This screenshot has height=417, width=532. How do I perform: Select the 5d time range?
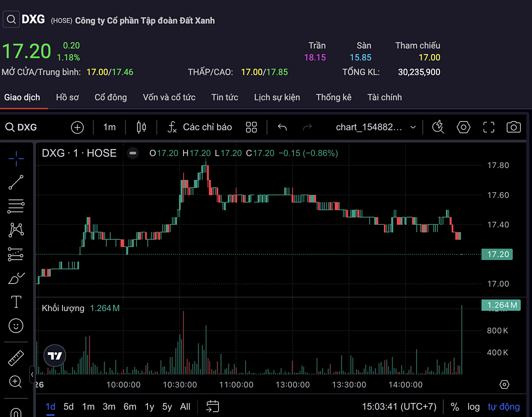click(x=69, y=406)
